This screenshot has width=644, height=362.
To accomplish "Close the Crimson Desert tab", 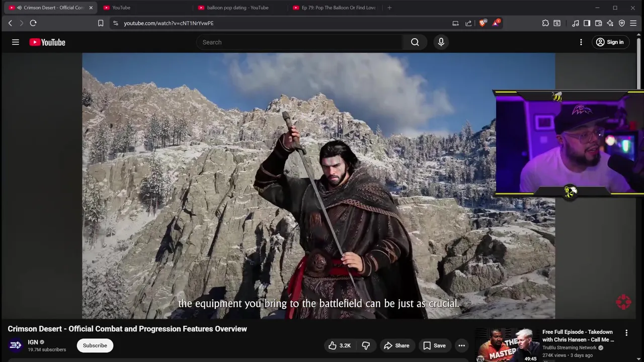I will pos(91,8).
